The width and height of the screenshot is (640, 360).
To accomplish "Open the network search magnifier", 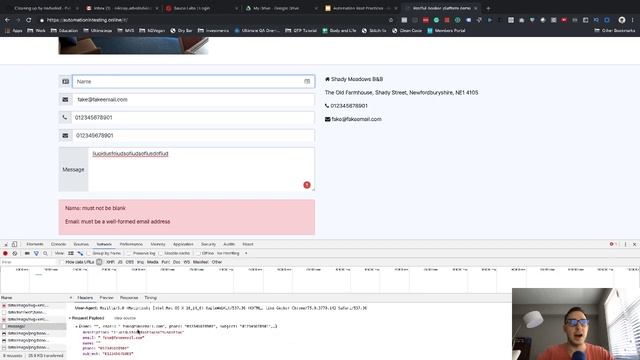I will pyautogui.click(x=45, y=253).
